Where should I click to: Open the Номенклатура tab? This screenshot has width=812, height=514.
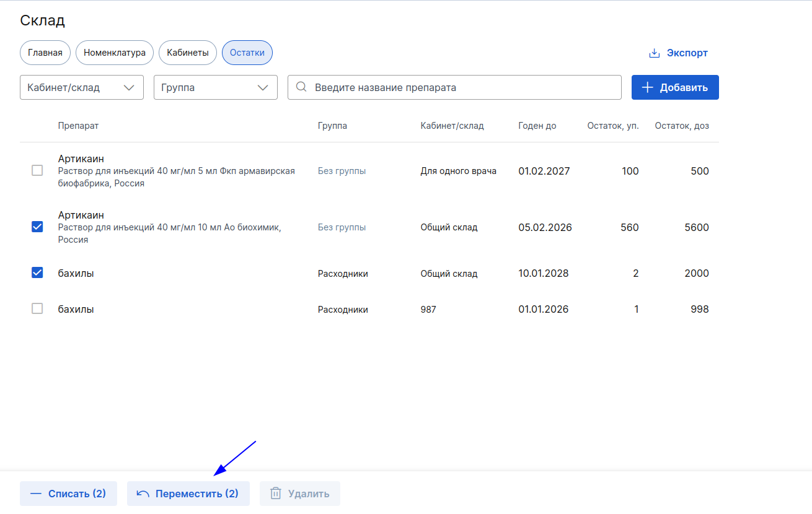(115, 53)
